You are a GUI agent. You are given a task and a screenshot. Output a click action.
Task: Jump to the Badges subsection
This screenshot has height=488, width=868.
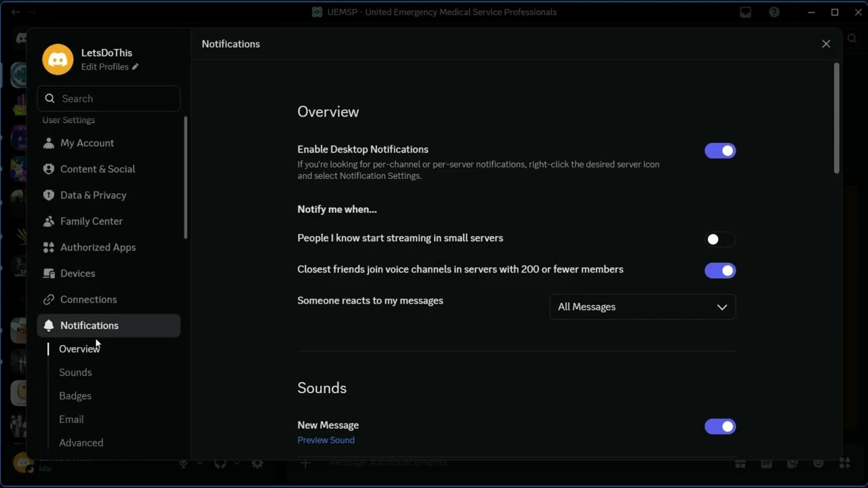pos(75,396)
